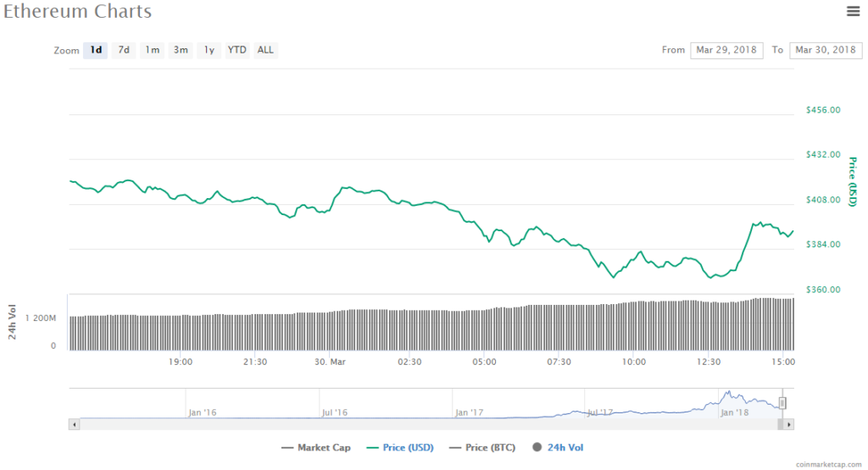Screen dimensions: 868x470
Task: Select YTD zoom range
Action: tap(237, 50)
